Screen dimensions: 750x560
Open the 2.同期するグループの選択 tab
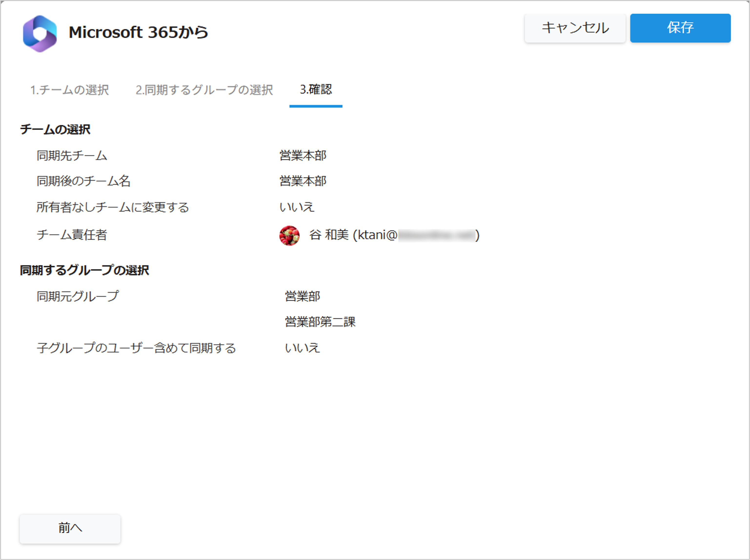pyautogui.click(x=204, y=90)
